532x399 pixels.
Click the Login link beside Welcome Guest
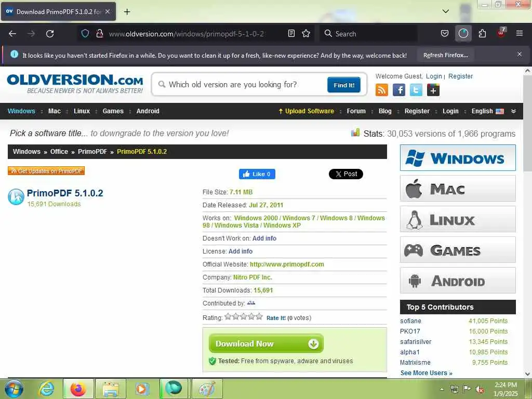click(434, 76)
